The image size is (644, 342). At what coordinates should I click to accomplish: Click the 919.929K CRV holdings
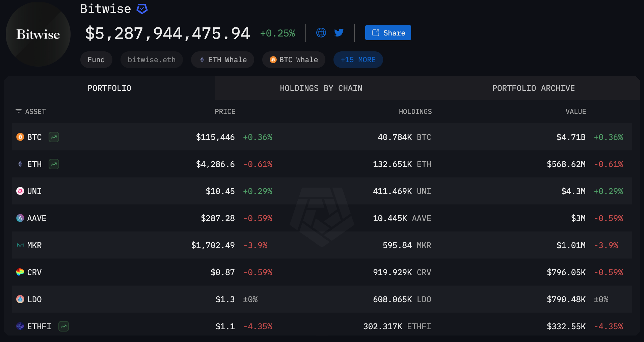tap(402, 272)
